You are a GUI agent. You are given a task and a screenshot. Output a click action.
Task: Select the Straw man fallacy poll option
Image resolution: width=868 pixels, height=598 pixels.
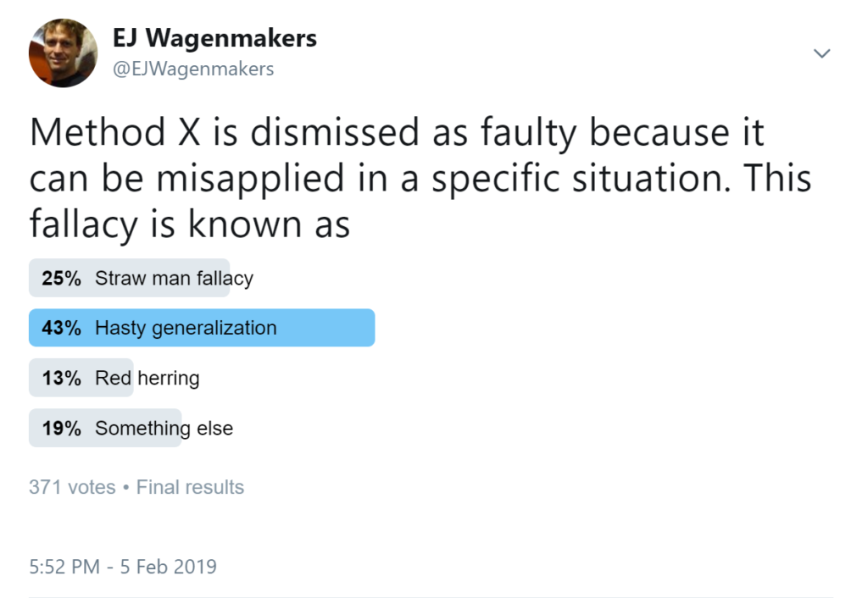[174, 278]
